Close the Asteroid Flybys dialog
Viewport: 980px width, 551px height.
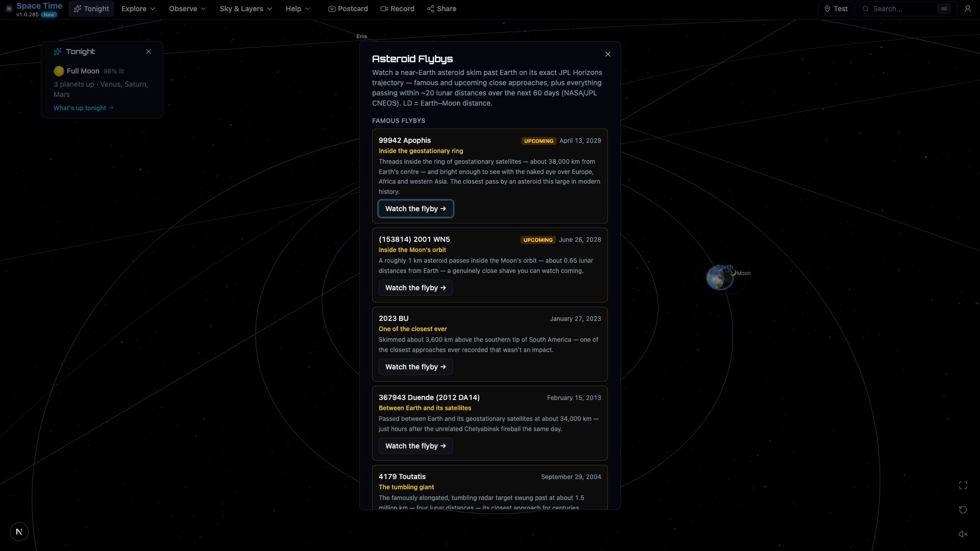607,54
